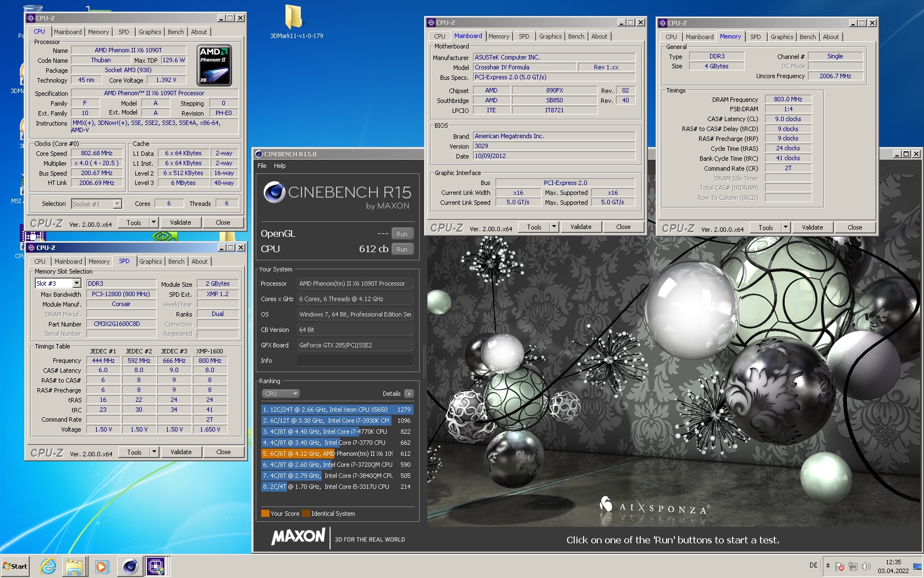The image size is (924, 578).
Task: Open Windows Explorer from the taskbar
Action: click(74, 566)
